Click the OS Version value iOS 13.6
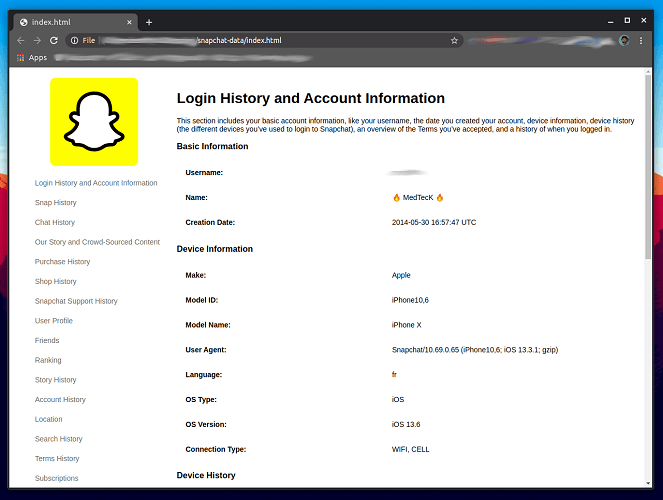This screenshot has width=663, height=500. [x=406, y=424]
